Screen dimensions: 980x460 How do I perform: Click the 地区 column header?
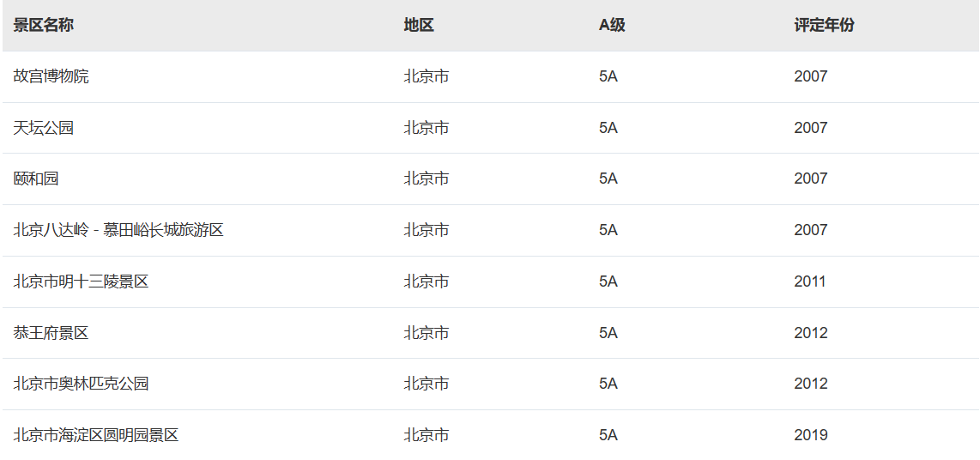419,25
